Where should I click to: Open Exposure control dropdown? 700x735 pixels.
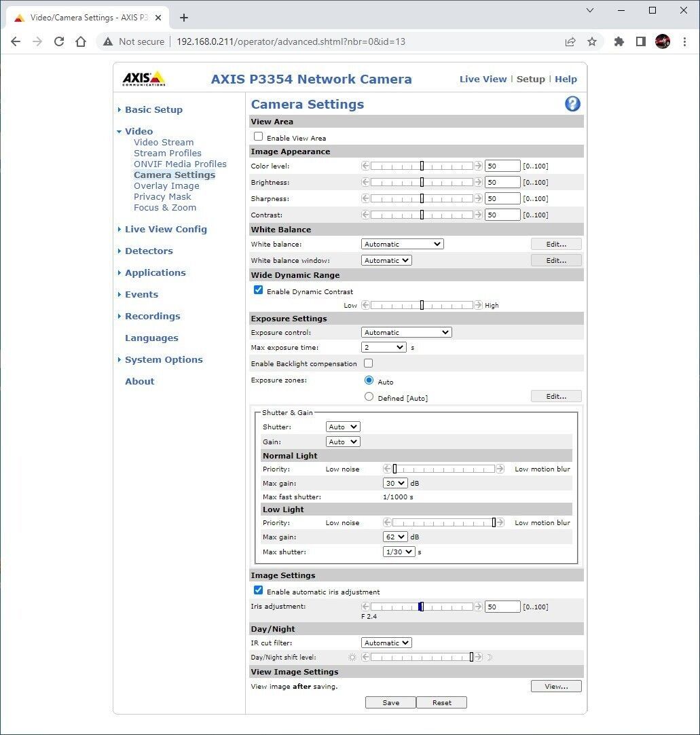(406, 332)
